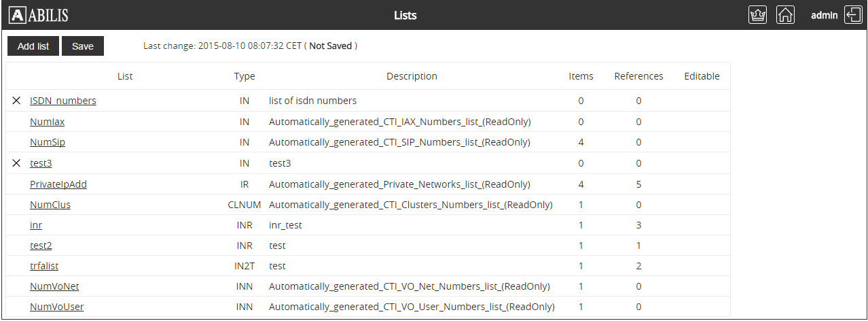Image resolution: width=868 pixels, height=321 pixels.
Task: Open the ISDN_numbers list link
Action: coord(62,101)
